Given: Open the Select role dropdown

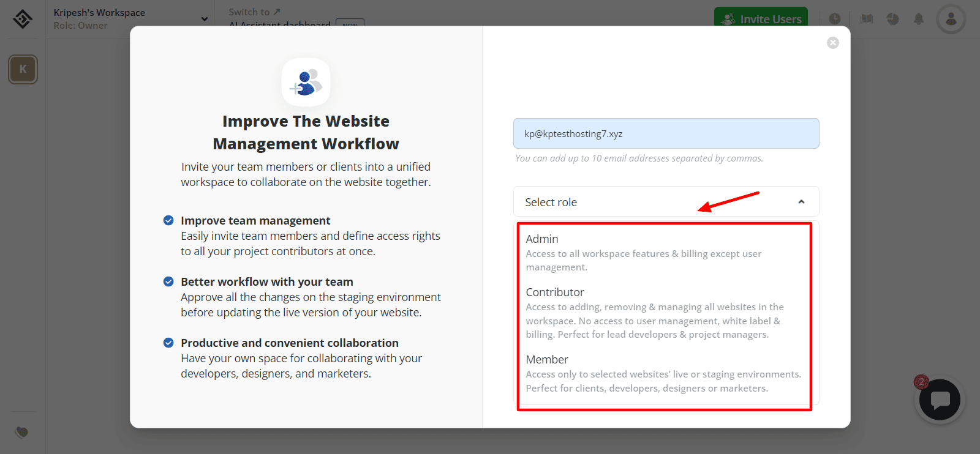Looking at the screenshot, I should tap(666, 202).
